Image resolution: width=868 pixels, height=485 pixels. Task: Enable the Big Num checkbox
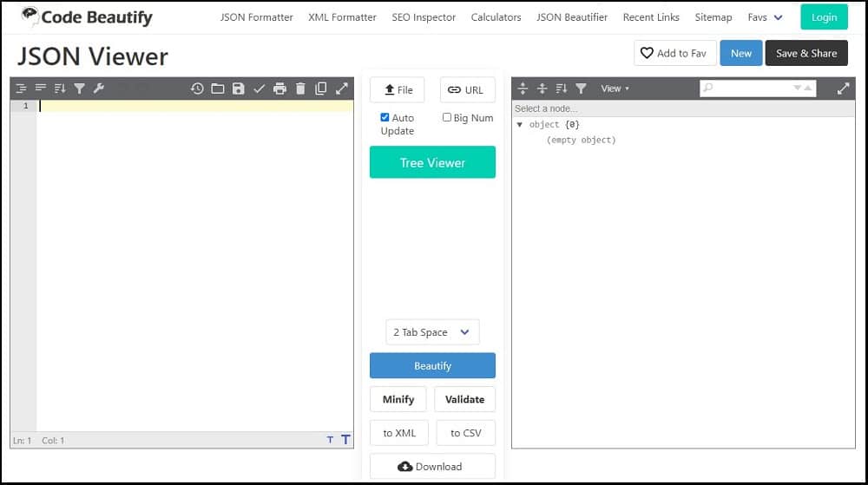coord(447,117)
